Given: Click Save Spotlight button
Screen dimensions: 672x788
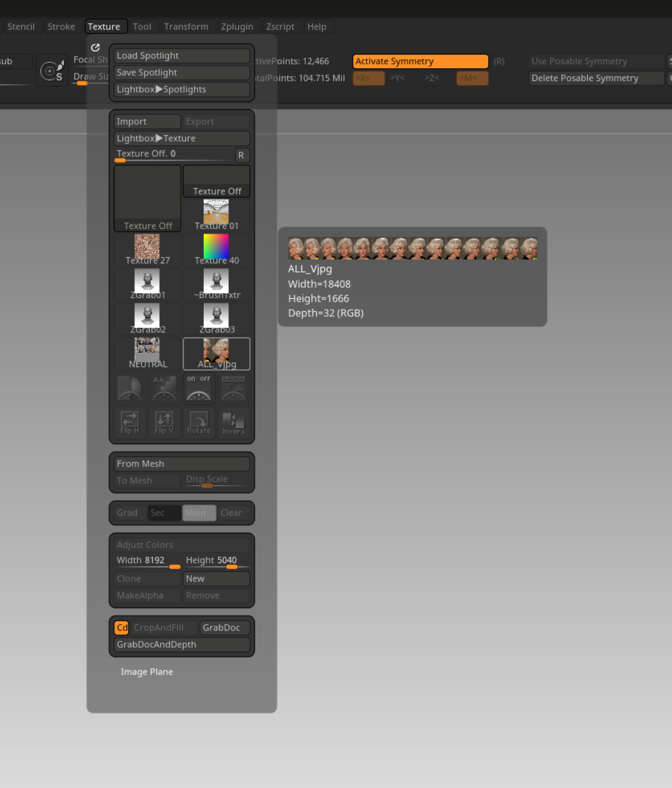Looking at the screenshot, I should pos(182,73).
